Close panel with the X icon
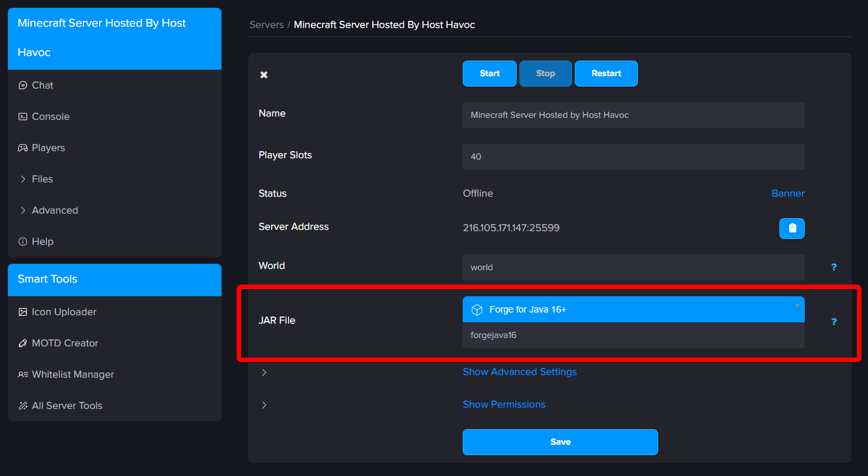The height and width of the screenshot is (476, 868). [264, 75]
